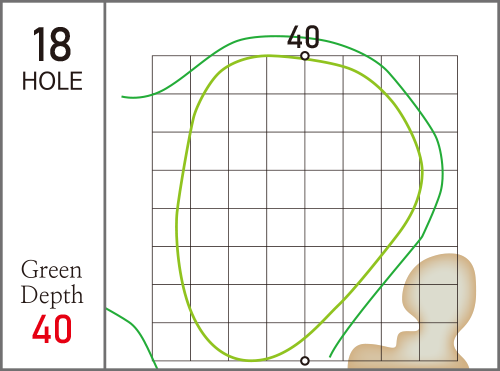This screenshot has width=500, height=371.
Task: Click the center vertical grid line in the green
Action: (305, 208)
